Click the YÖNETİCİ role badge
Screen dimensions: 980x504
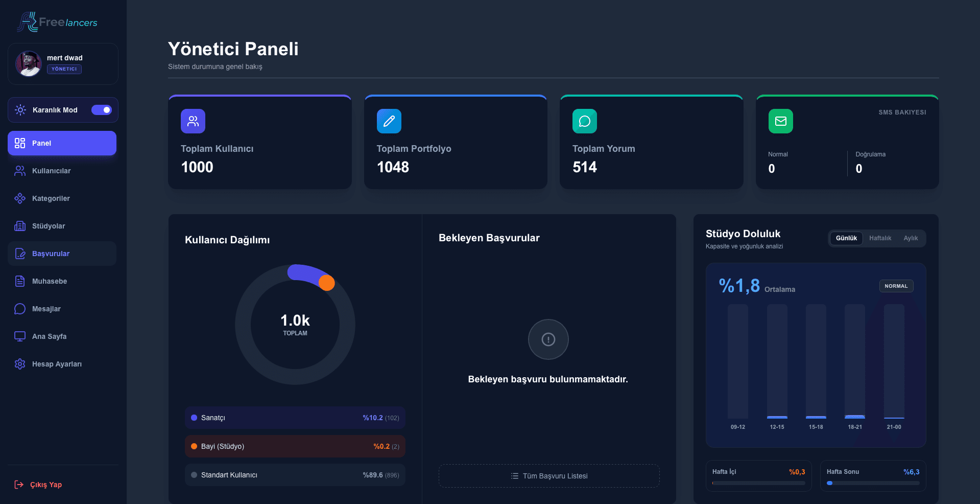coord(64,69)
